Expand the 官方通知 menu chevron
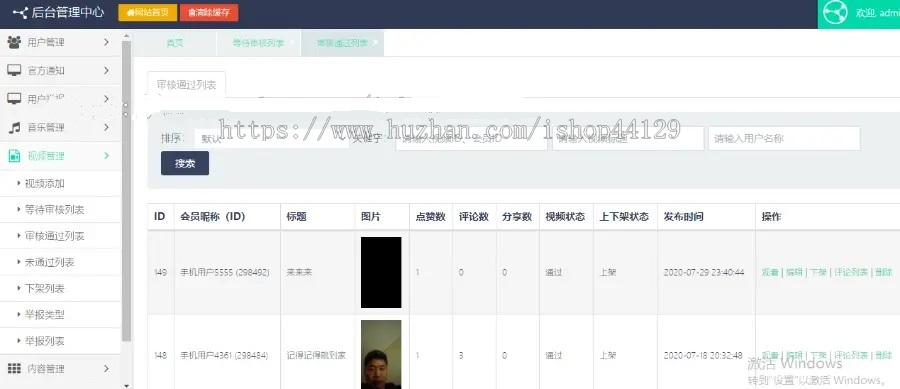The width and height of the screenshot is (900, 389). [106, 70]
